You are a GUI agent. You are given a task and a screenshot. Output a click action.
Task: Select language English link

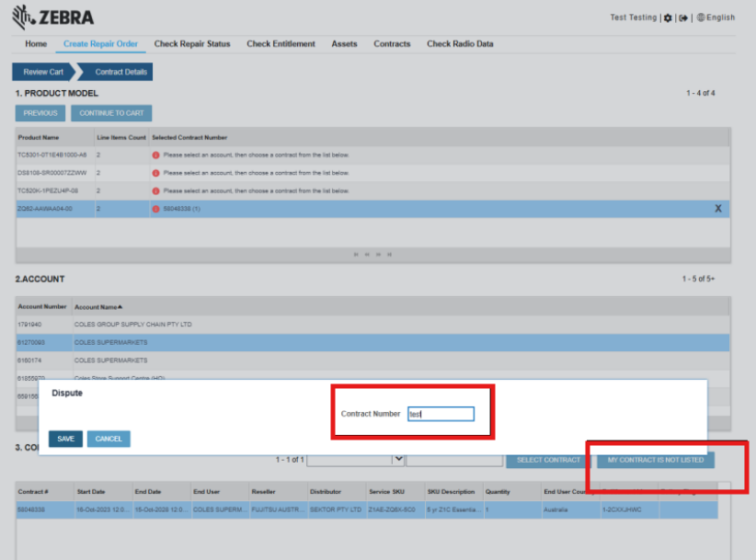coord(721,17)
